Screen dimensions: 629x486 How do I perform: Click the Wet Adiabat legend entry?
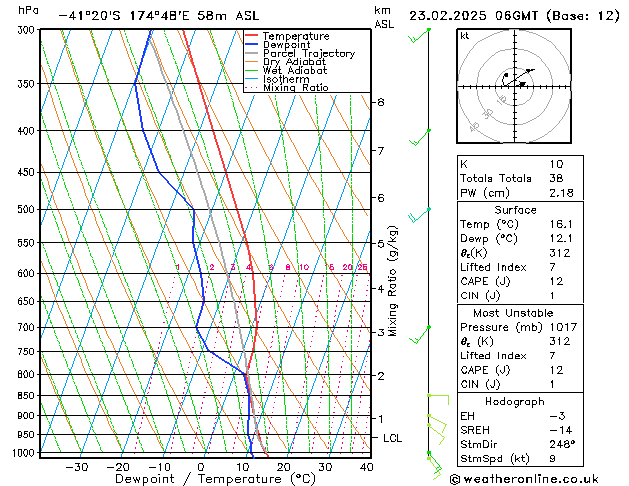(x=294, y=71)
